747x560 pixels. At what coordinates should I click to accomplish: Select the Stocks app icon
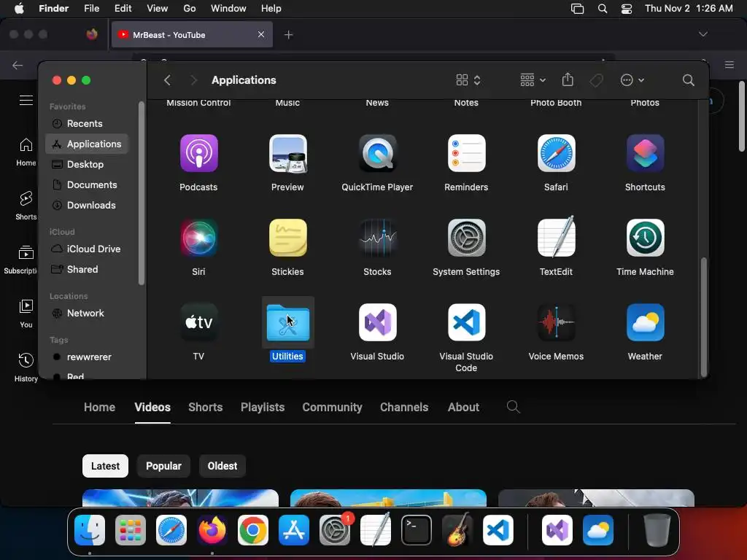coord(377,238)
